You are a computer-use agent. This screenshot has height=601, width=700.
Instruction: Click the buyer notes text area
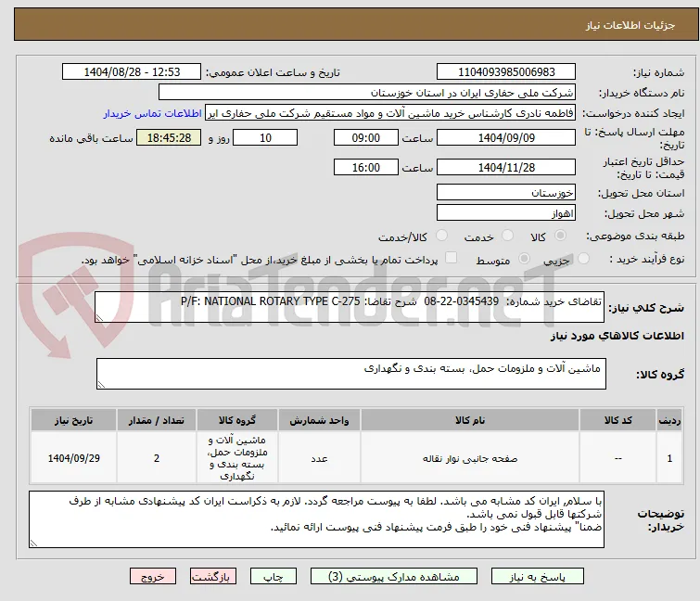coord(316,519)
